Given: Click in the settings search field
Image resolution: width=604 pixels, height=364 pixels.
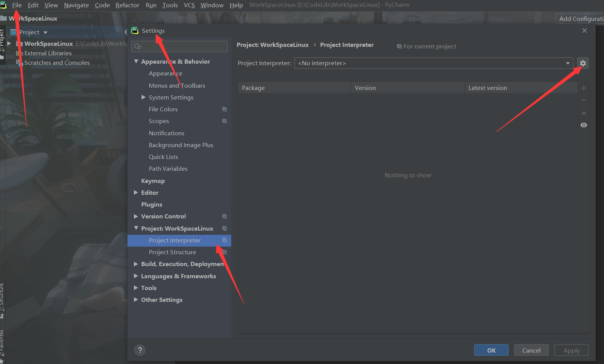Looking at the screenshot, I should click(179, 47).
